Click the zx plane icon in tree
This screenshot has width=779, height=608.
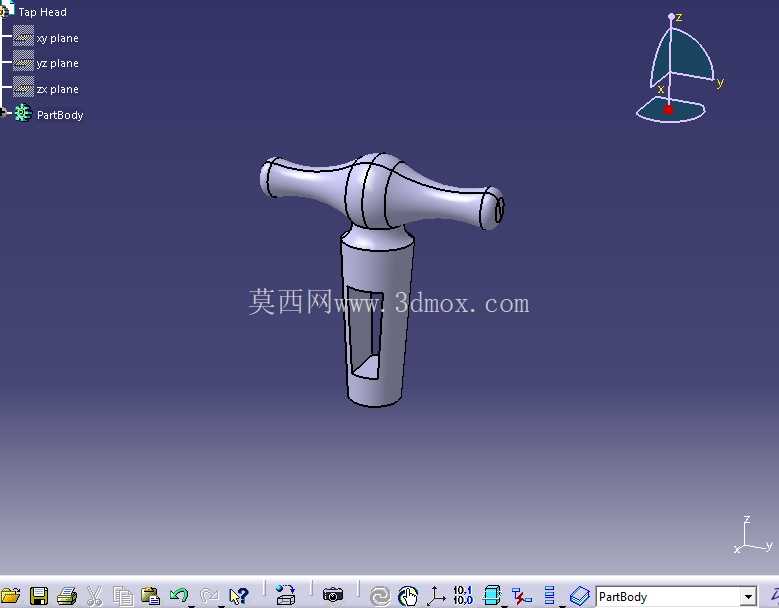click(23, 87)
